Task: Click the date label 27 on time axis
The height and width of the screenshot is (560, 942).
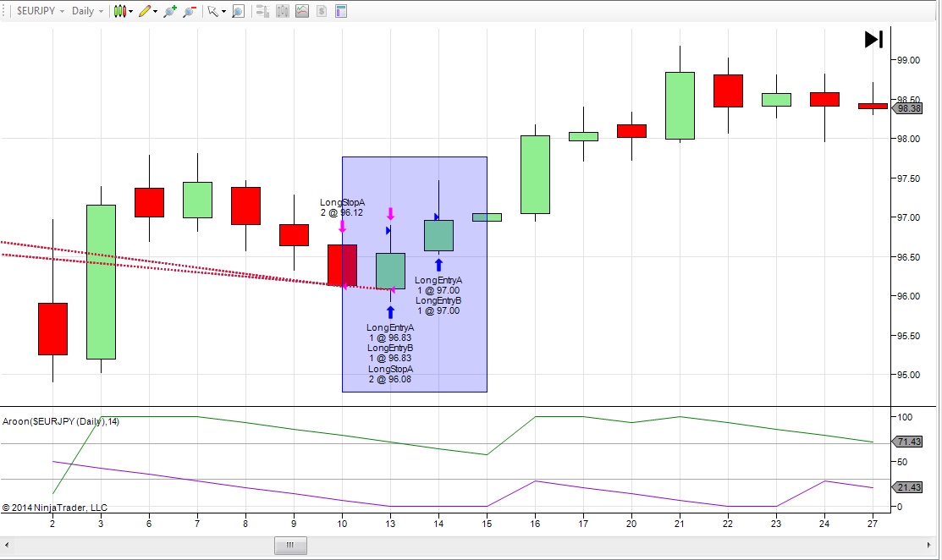Action: (x=873, y=524)
